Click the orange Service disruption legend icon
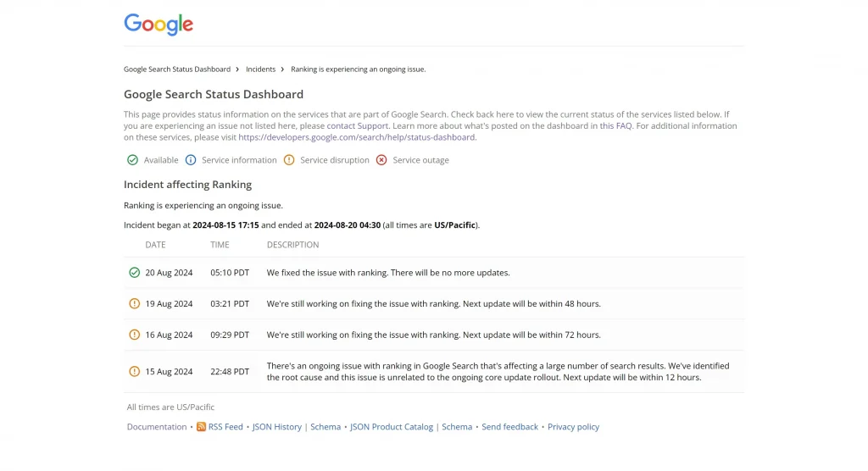The width and height of the screenshot is (868, 471). [289, 160]
